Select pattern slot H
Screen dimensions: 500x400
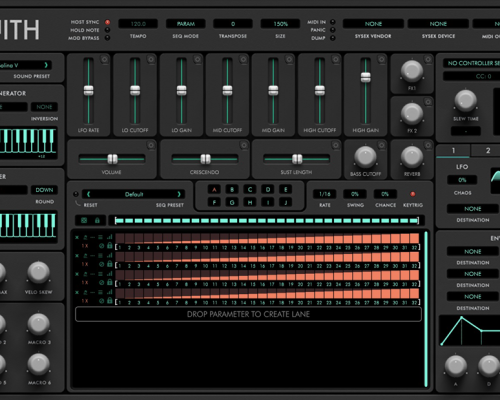tap(250, 202)
